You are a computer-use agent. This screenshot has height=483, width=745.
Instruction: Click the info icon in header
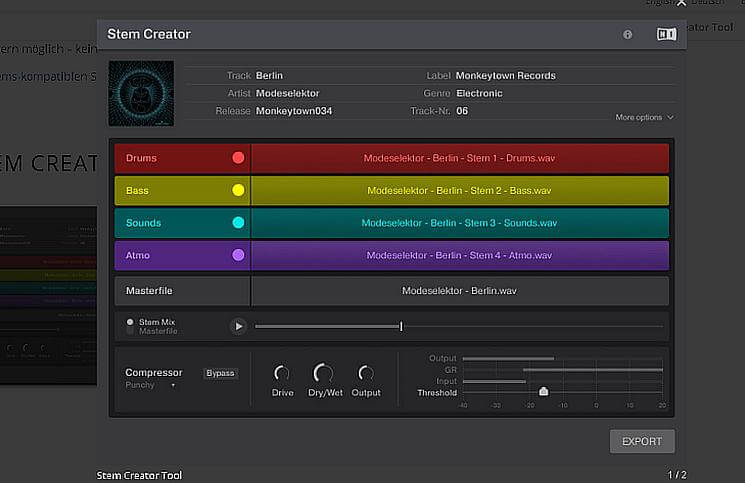click(x=628, y=34)
